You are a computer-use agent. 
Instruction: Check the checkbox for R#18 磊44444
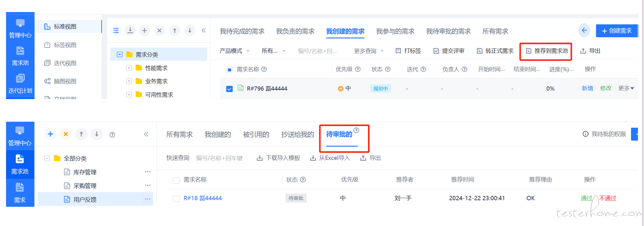pos(176,199)
